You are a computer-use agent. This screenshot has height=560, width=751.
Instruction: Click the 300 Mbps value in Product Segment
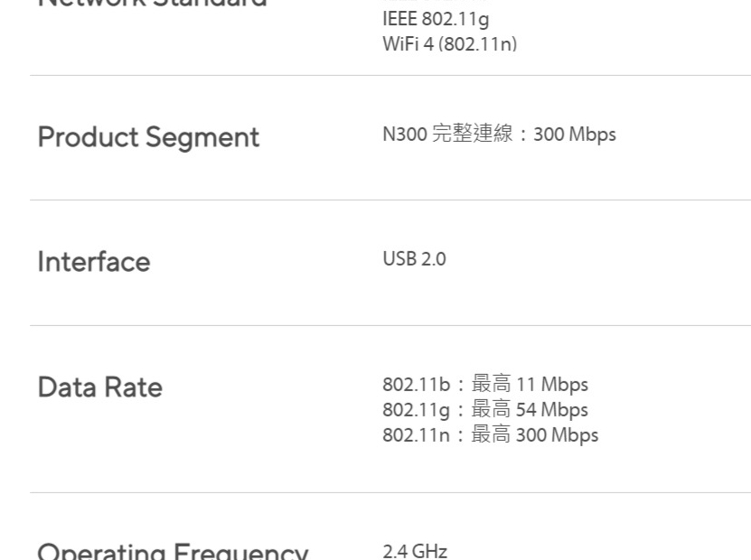575,135
